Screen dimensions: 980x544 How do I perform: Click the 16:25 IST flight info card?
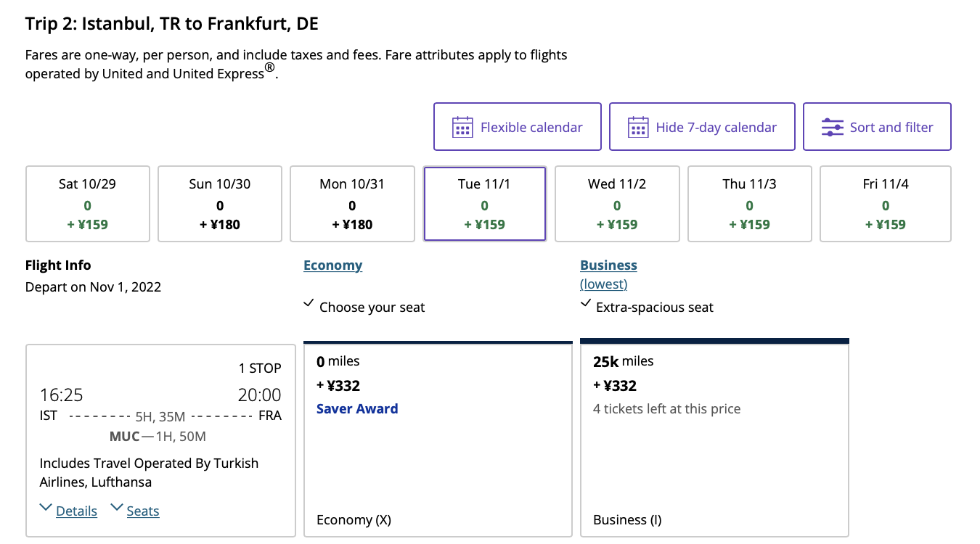point(160,440)
